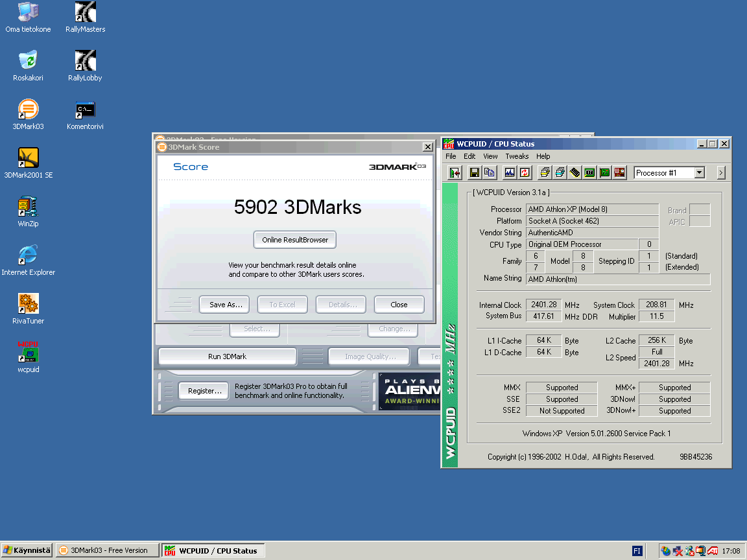Viewport: 747px width, 560px height.
Task: Click the red motherboard icon in toolbar
Action: click(621, 172)
